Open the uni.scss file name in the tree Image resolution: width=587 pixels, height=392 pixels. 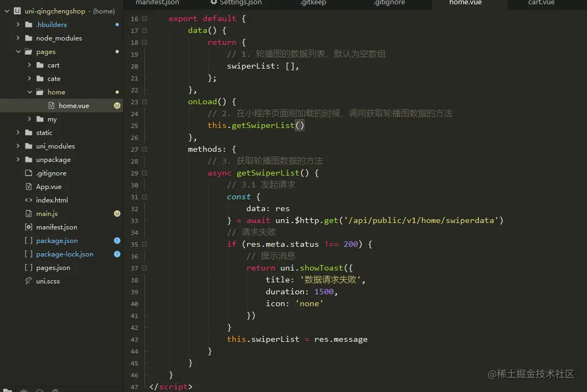pos(48,281)
